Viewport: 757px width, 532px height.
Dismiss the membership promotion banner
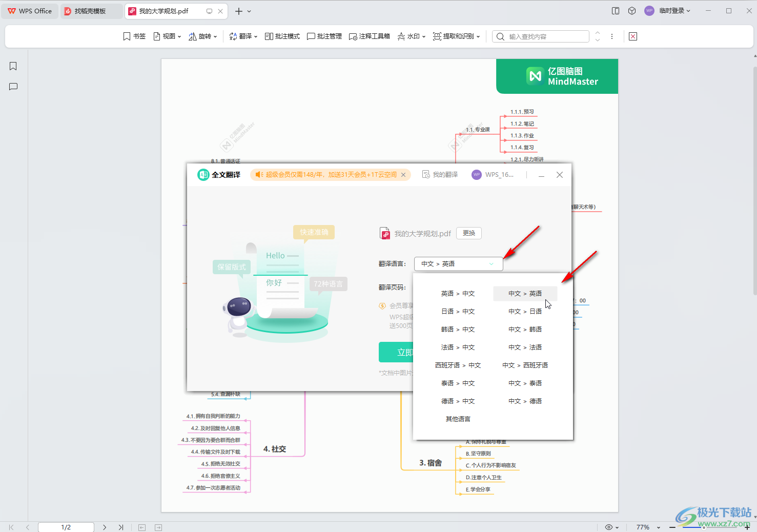pyautogui.click(x=403, y=175)
